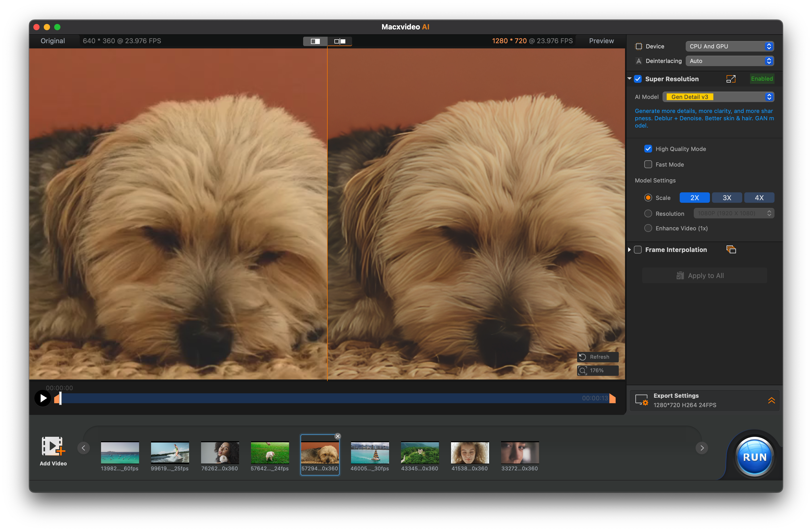Click the 176% zoom magnifier icon
This screenshot has width=812, height=531.
tap(582, 370)
